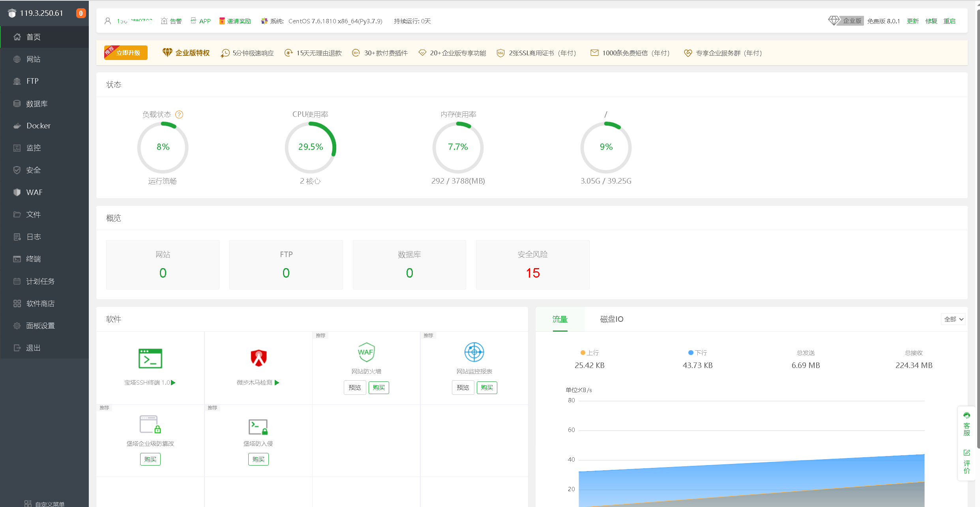This screenshot has width=980, height=507.
Task: Switch to the 磁盘IO tab
Action: (611, 319)
